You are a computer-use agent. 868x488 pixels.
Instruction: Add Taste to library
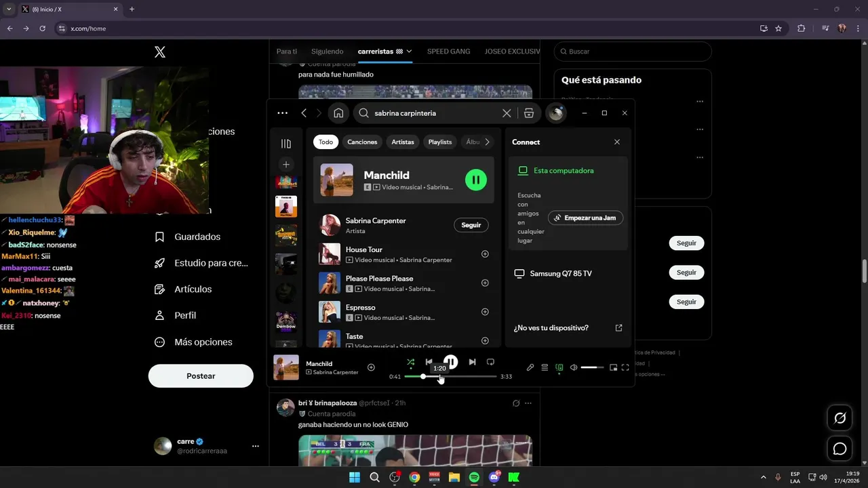pyautogui.click(x=485, y=341)
